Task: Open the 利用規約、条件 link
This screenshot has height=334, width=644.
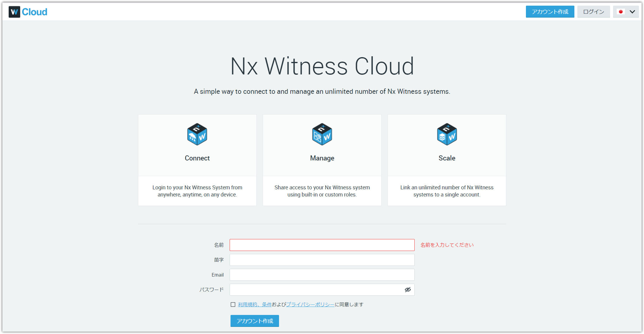Action: [255, 305]
